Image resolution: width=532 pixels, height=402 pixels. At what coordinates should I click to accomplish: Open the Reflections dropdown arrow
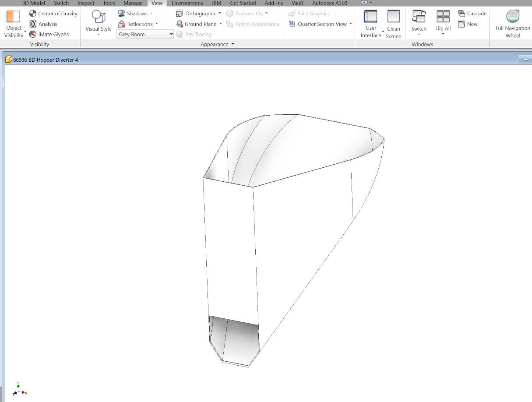click(157, 24)
